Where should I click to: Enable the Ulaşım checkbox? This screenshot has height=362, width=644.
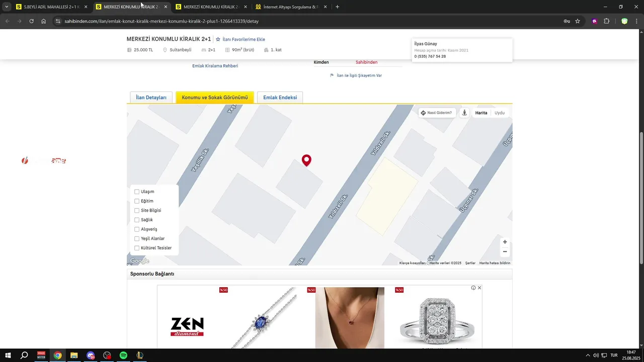pos(137,192)
